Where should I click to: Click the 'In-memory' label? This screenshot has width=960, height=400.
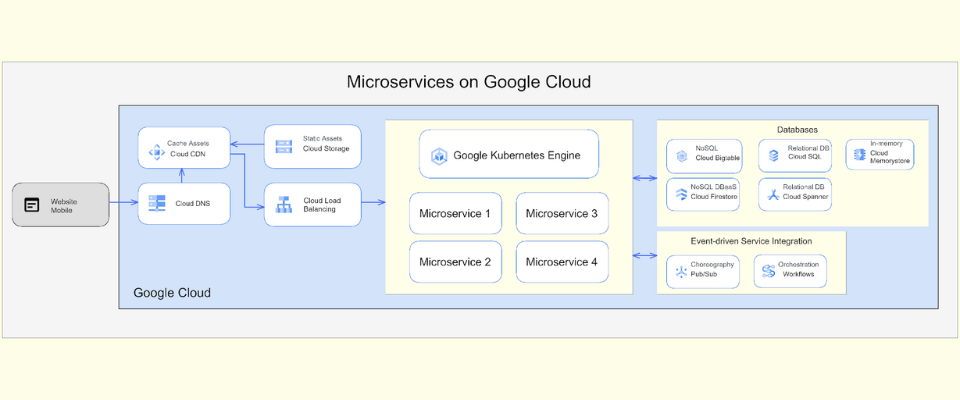[x=887, y=143]
